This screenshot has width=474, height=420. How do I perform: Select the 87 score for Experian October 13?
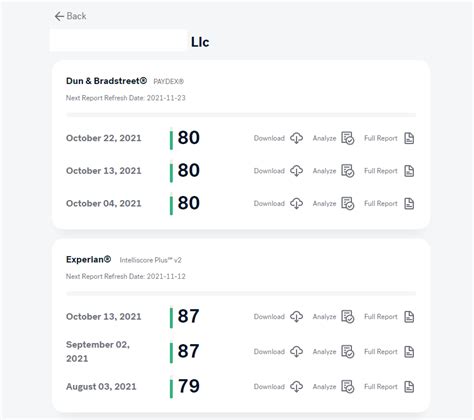click(189, 316)
